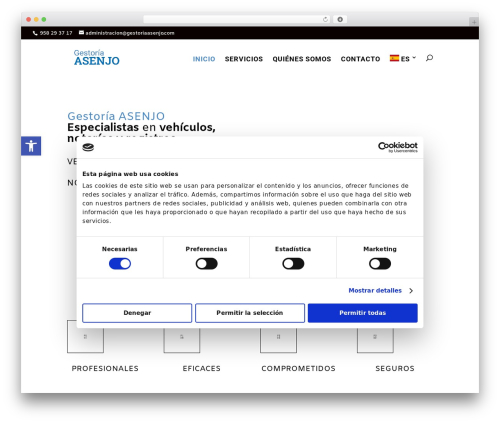
Task: Click the Comprometidos feature icon box
Action: tap(278, 338)
